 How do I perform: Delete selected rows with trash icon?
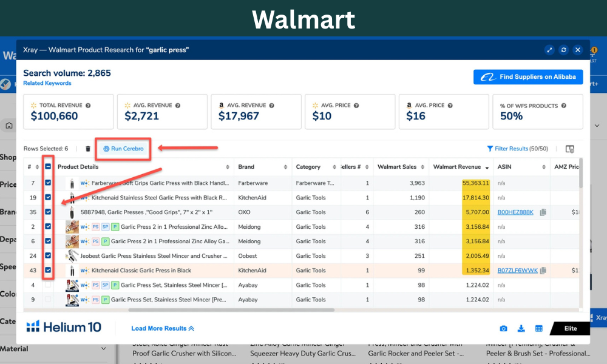pos(88,149)
